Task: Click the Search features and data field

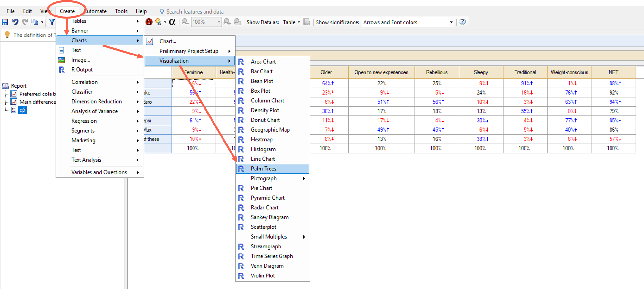Action: tap(195, 11)
